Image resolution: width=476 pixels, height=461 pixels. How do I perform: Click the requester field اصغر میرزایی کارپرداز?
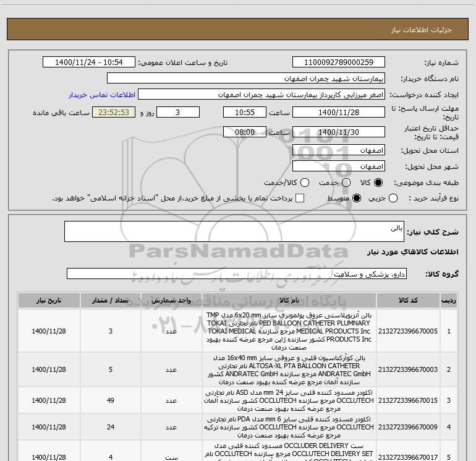click(261, 95)
